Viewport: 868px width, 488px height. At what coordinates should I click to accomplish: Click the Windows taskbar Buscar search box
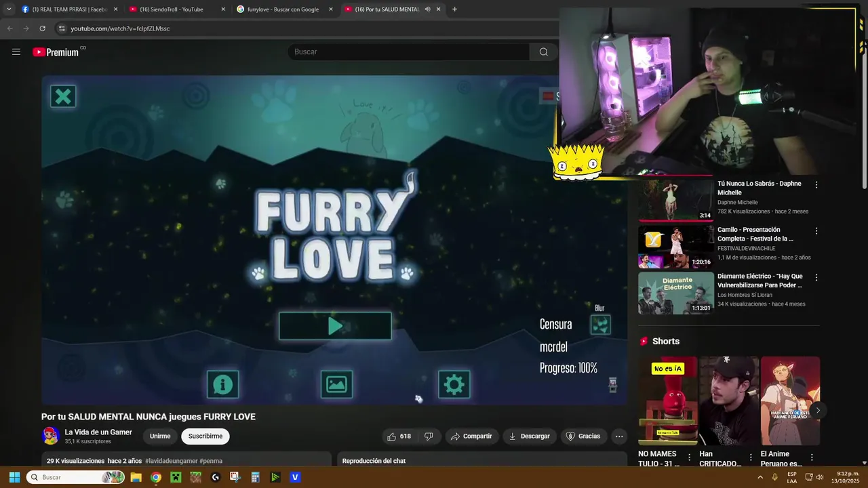[x=76, y=477]
